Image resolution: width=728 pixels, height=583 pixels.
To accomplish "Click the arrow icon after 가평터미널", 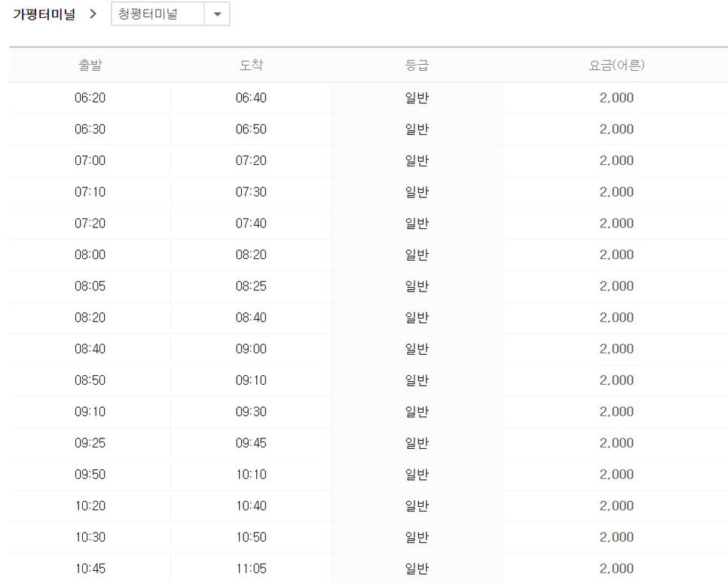I will tap(93, 14).
